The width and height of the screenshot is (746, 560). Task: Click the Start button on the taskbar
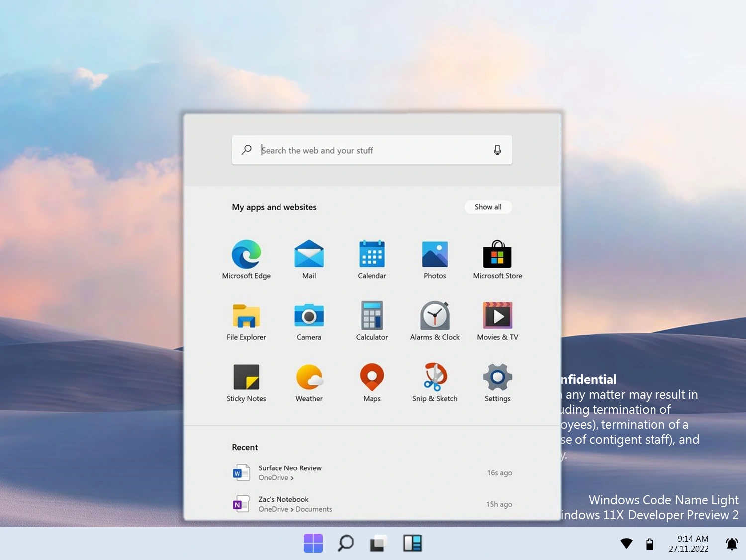(313, 543)
